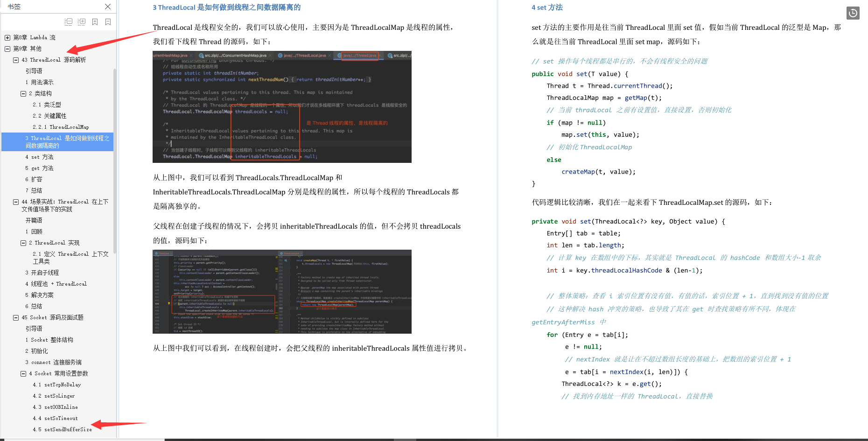The image size is (868, 441).
Task: Open 引导语 under Socket 源码及面试题
Action: [34, 329]
